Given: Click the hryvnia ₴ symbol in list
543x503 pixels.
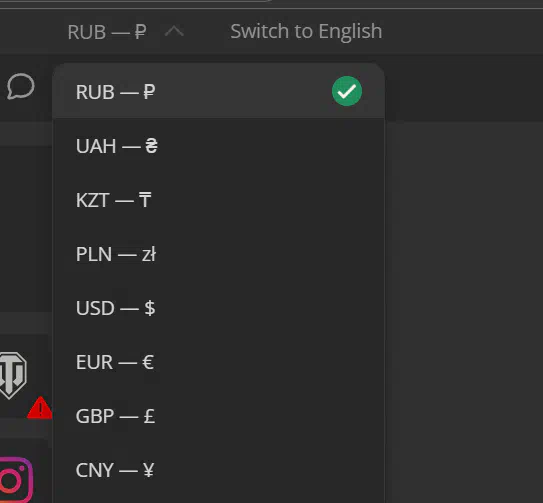Looking at the screenshot, I should pyautogui.click(x=151, y=146).
